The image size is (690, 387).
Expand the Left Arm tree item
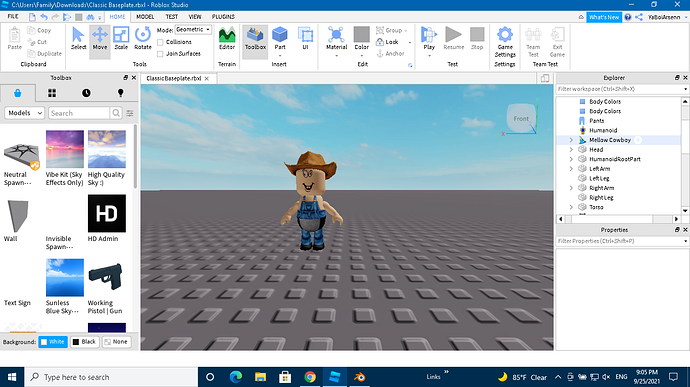tap(571, 169)
